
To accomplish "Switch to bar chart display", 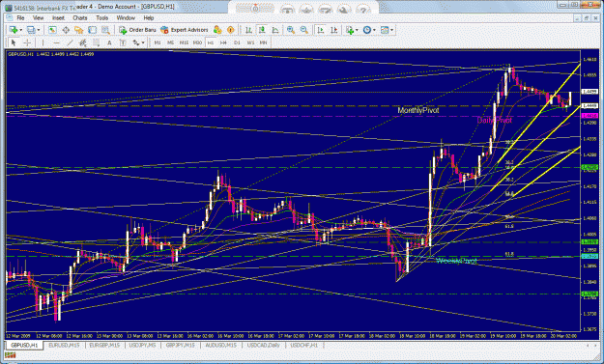I will 248,30.
